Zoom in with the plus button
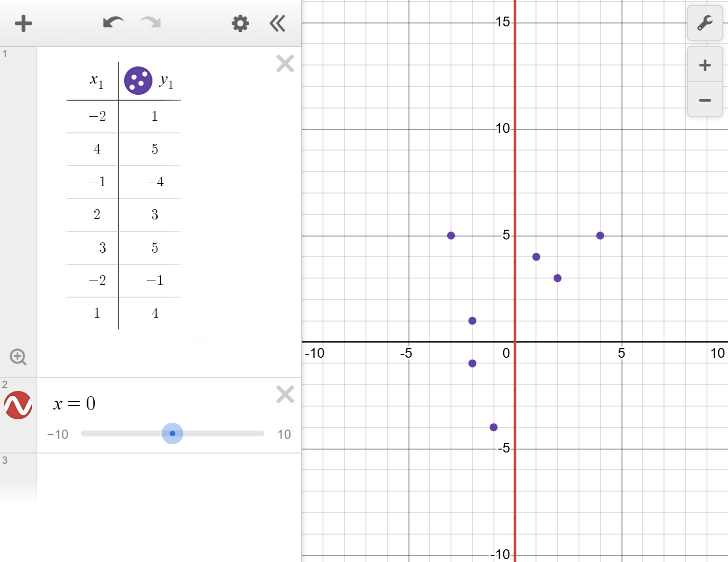Image resolution: width=728 pixels, height=562 pixels. 705,65
